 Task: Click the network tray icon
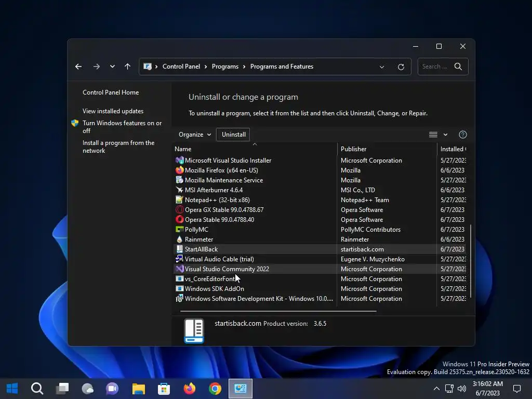coord(449,389)
